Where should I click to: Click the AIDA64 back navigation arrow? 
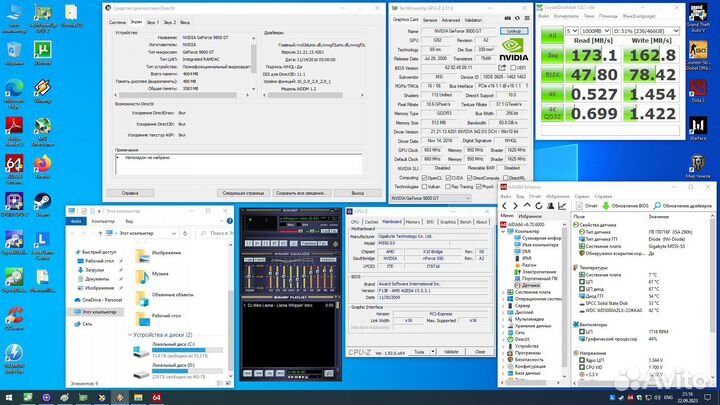pyautogui.click(x=504, y=206)
